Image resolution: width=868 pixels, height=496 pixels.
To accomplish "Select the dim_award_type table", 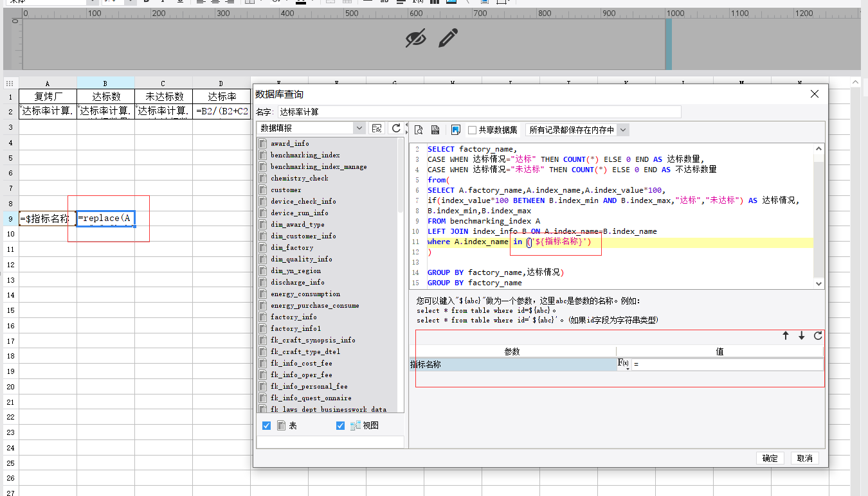I will [297, 224].
